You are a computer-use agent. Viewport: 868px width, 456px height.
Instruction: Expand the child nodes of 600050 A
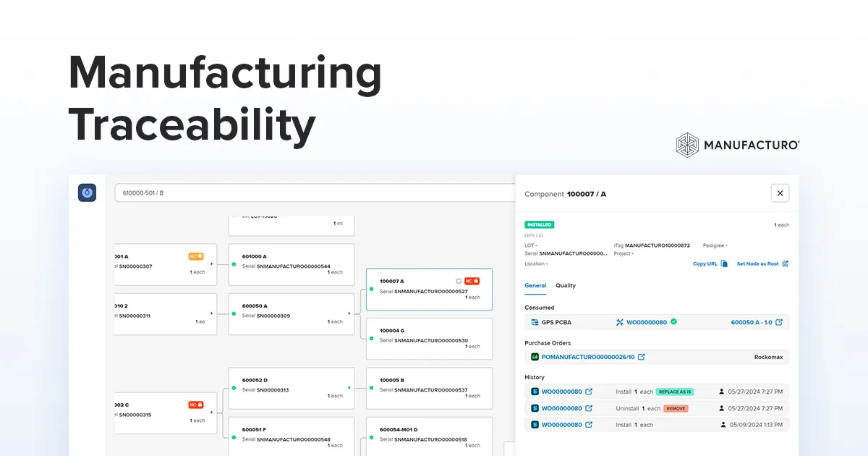point(349,313)
